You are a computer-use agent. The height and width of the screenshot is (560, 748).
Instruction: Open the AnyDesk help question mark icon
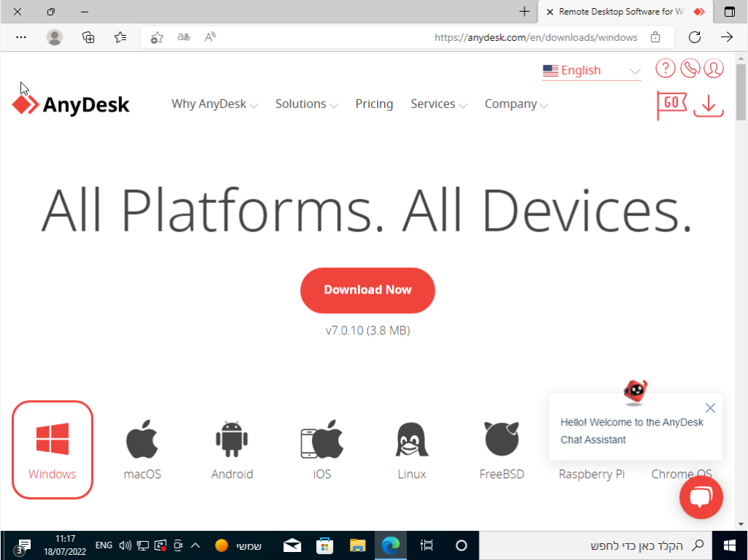point(665,69)
